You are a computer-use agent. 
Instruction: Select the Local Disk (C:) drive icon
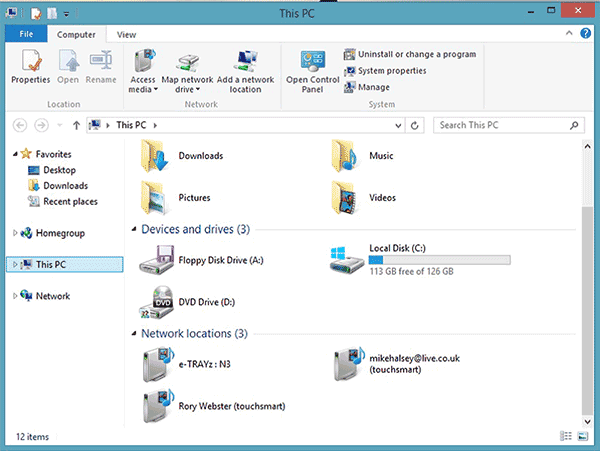(x=347, y=260)
